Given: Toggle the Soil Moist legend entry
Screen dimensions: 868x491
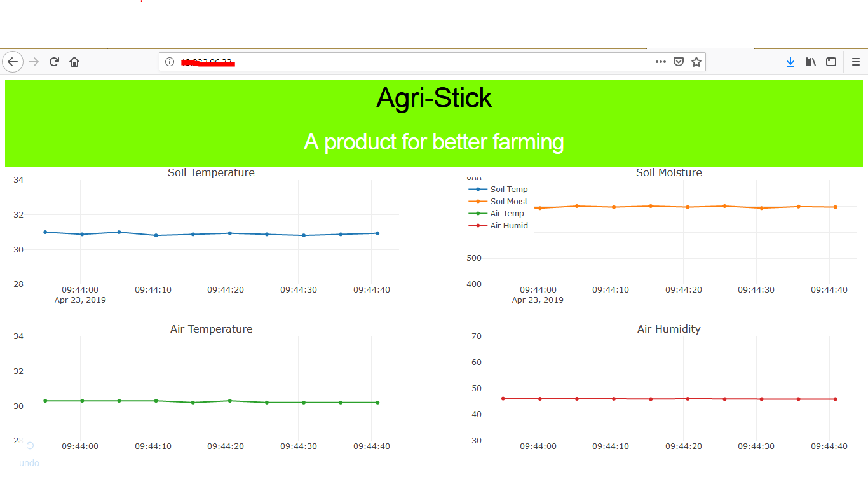Looking at the screenshot, I should pos(510,201).
